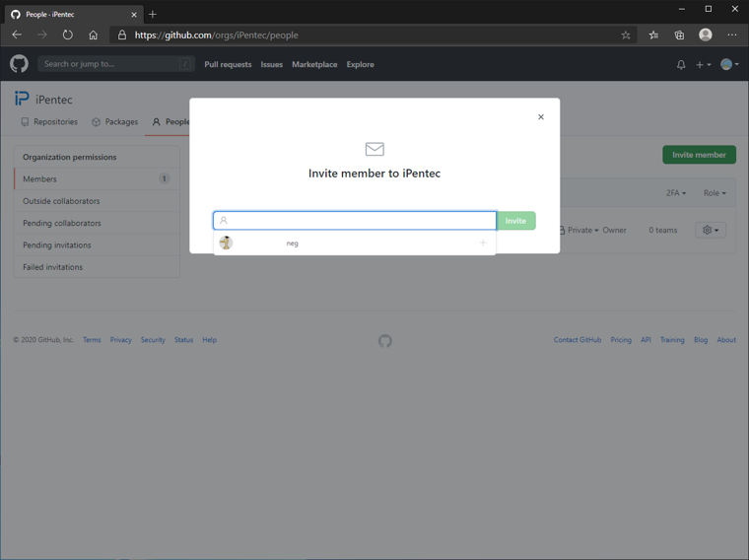Screen dimensions: 749x560
Task: Click the Invite member green button
Action: coord(699,155)
